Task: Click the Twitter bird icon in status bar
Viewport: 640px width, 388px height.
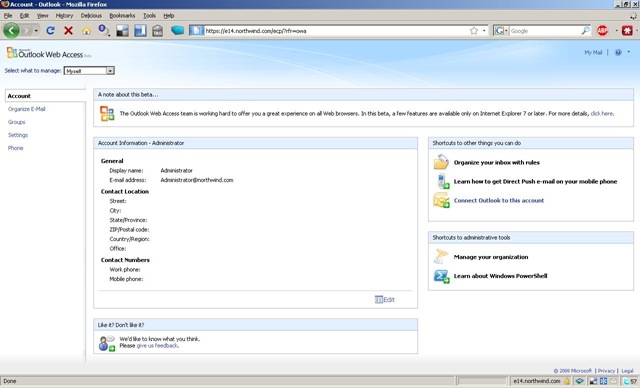Action: click(x=626, y=381)
